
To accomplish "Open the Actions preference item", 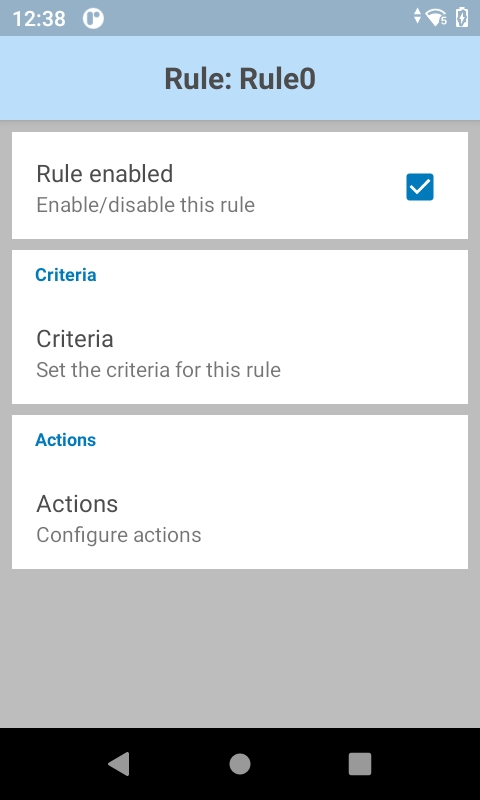I will (x=240, y=518).
